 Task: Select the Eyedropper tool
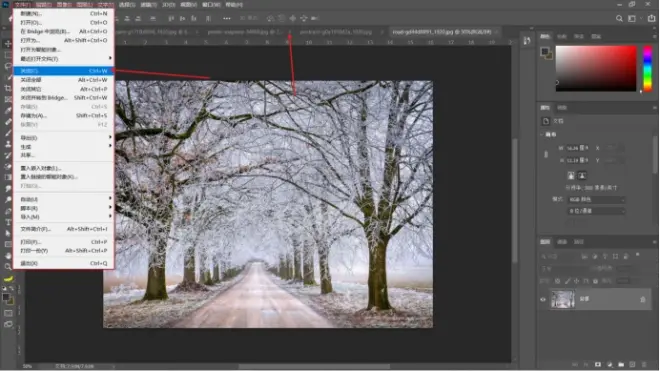point(8,110)
